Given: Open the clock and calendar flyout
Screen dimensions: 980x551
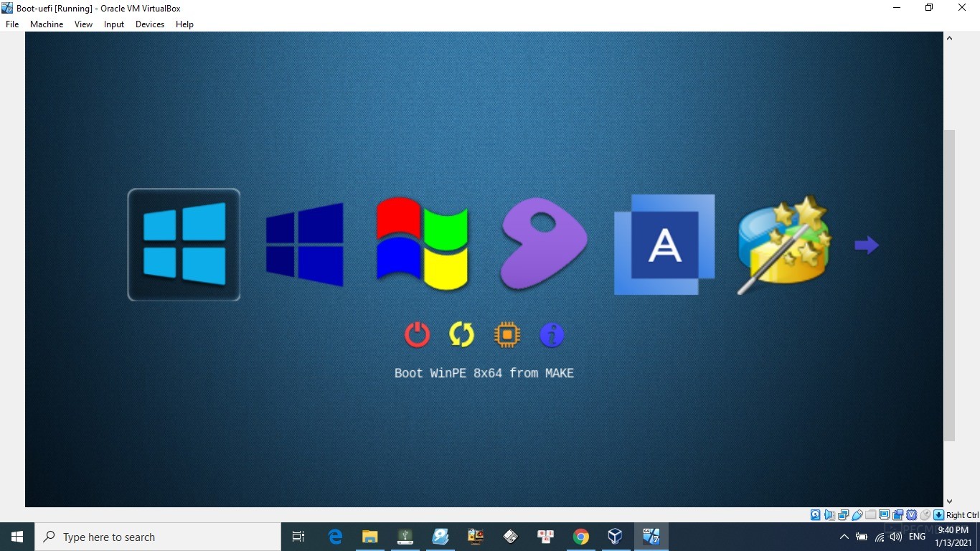Looking at the screenshot, I should [953, 537].
